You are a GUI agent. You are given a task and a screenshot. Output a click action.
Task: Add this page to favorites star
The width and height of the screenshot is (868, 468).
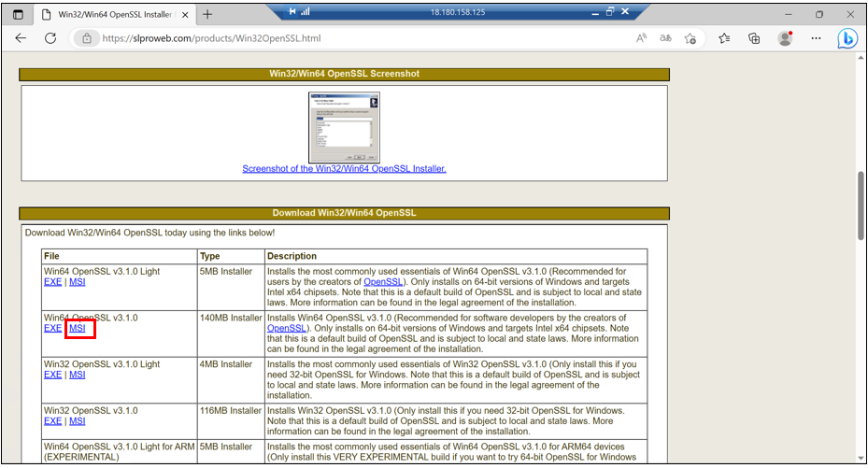tap(690, 38)
